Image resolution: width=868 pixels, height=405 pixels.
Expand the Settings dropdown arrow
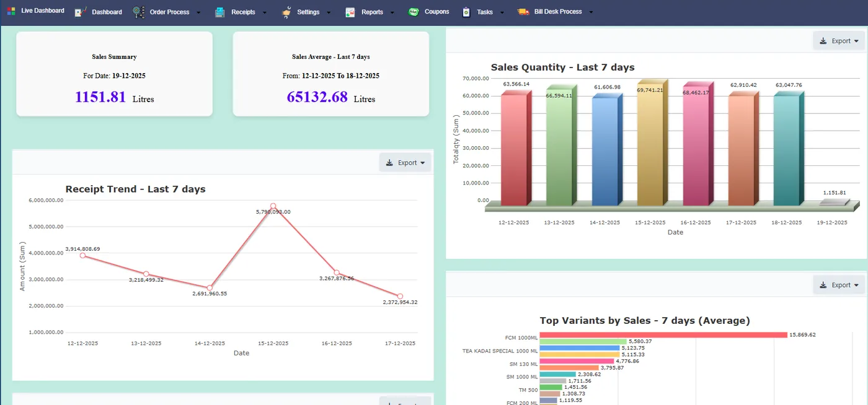pyautogui.click(x=329, y=12)
